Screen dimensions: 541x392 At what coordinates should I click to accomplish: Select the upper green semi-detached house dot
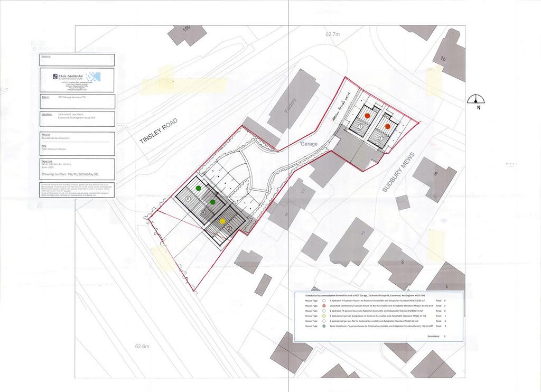click(199, 188)
